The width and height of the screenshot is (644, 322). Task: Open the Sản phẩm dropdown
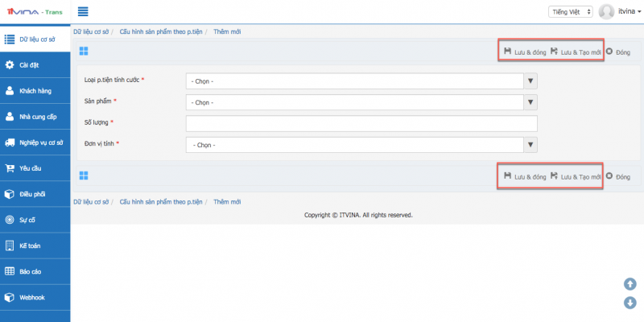[361, 102]
